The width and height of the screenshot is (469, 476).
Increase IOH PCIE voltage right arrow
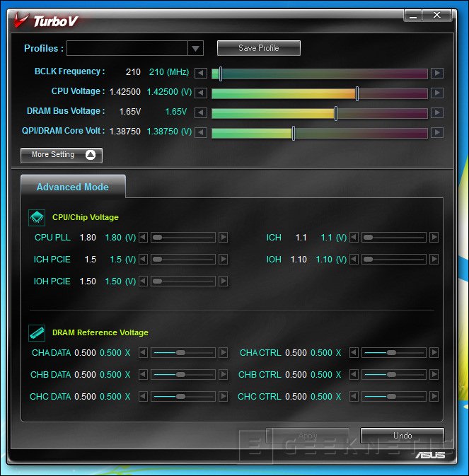tap(223, 281)
